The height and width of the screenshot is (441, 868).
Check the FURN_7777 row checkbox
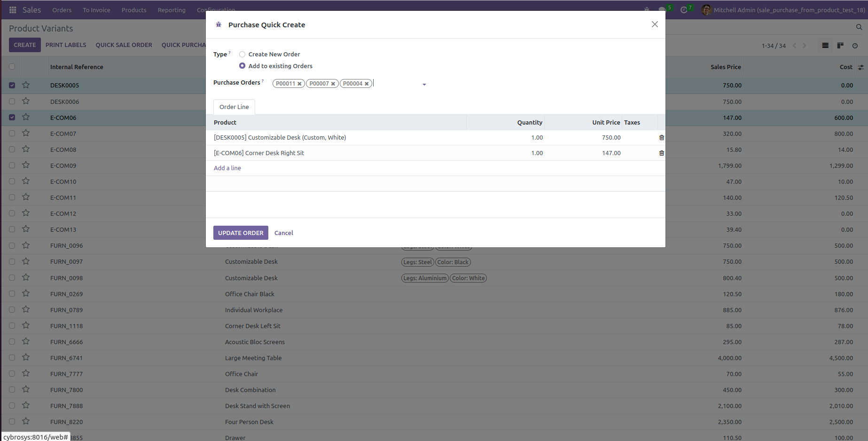point(12,373)
